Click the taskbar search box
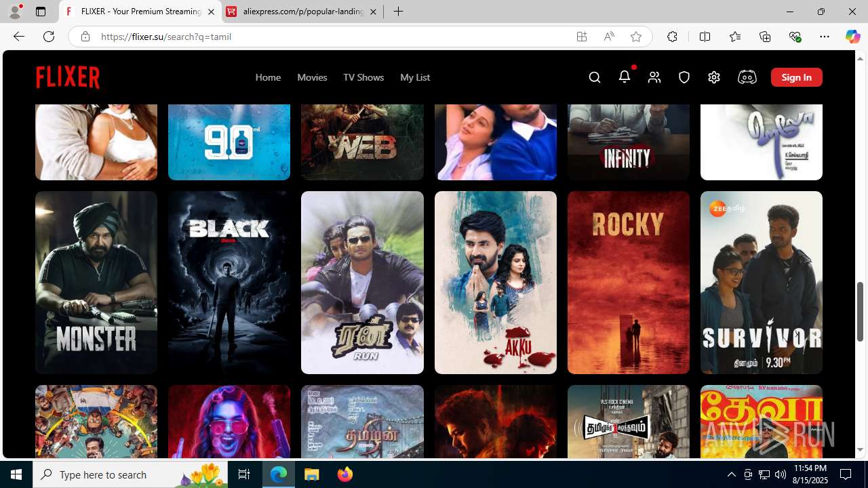 point(131,474)
